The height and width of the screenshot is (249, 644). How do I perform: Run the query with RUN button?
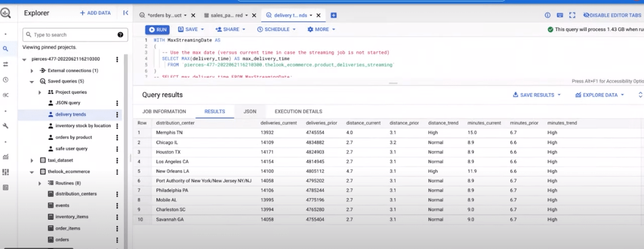tap(158, 29)
